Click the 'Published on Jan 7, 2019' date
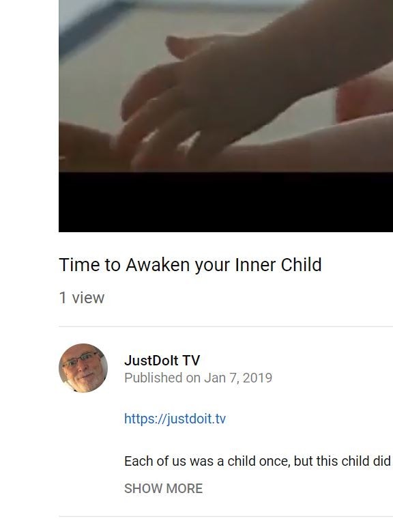Screen dimensions: 393x532 [x=199, y=378]
